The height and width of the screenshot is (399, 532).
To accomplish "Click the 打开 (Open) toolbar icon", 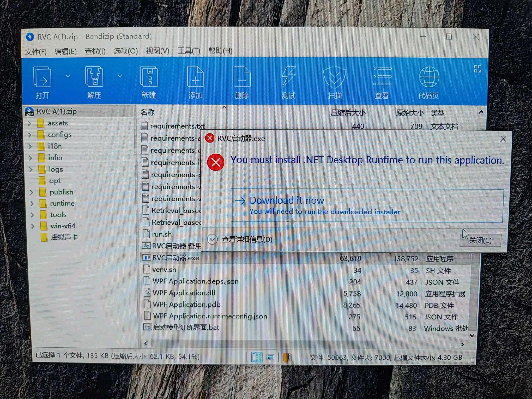I will [x=43, y=82].
